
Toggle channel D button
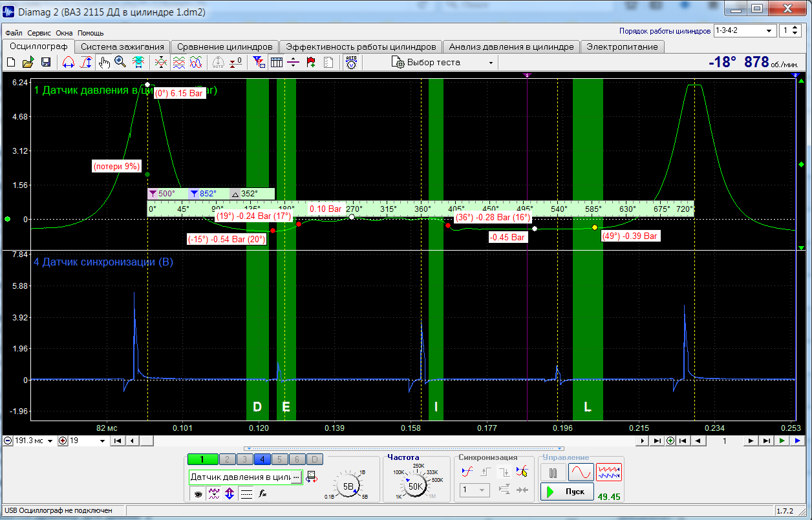tap(314, 459)
